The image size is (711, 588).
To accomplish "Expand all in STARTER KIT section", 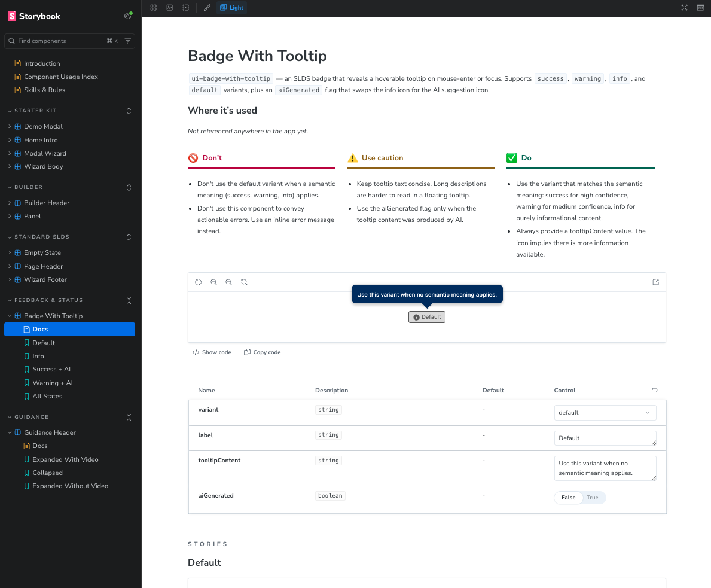I will [x=129, y=111].
